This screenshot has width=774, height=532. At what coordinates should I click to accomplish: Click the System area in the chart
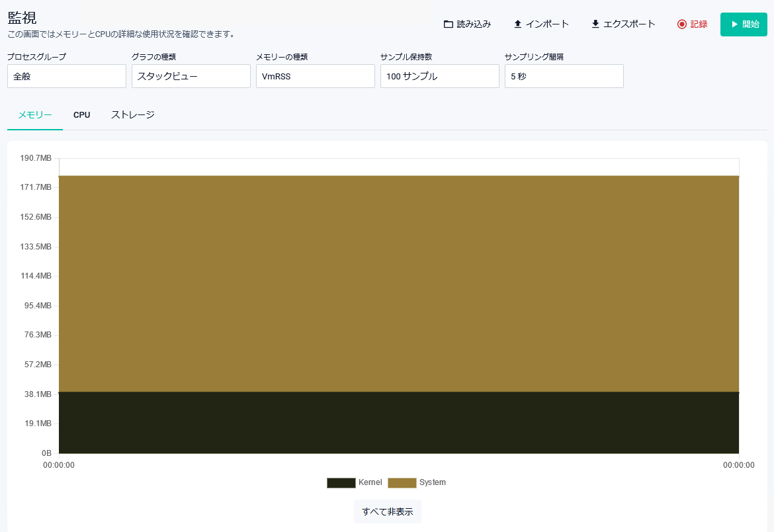[399, 284]
